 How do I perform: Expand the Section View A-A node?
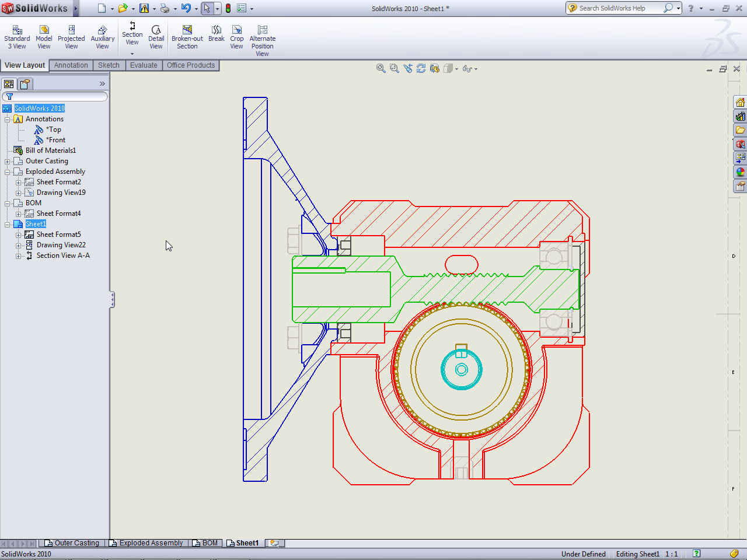tap(18, 256)
